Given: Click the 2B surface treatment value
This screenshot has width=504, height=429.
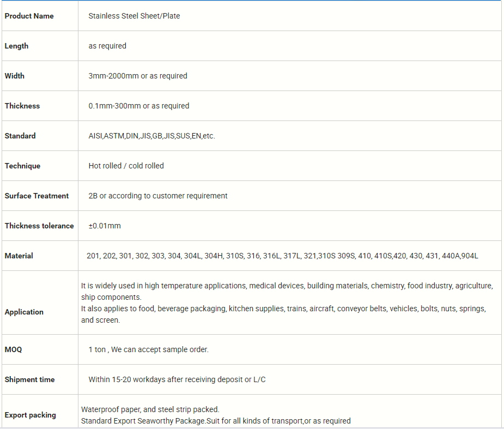Looking at the screenshot, I should (158, 196).
